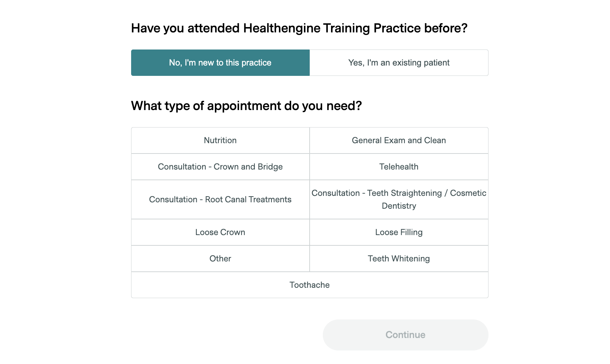Click the "What type of appointment" heading
The height and width of the screenshot is (364, 610).
(246, 106)
